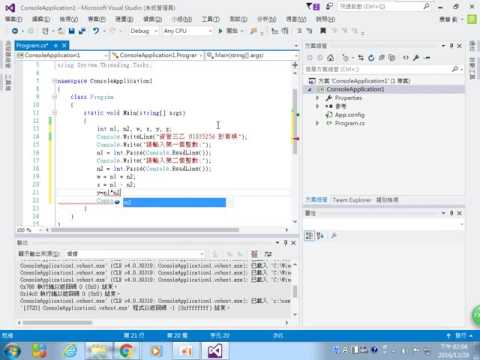The image size is (480, 360).
Task: Expand the Program.cs node in Solution Explorer
Action: coord(317,123)
